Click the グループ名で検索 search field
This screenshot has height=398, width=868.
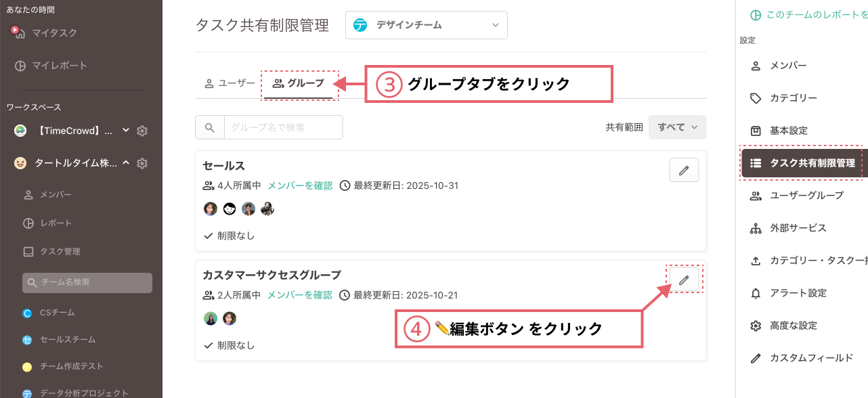pos(283,127)
